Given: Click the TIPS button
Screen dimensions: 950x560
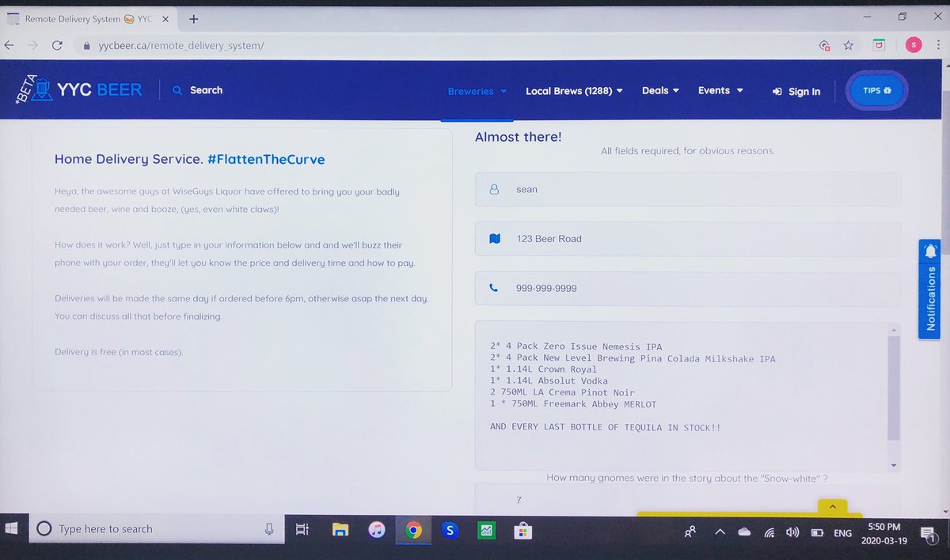Looking at the screenshot, I should point(876,91).
